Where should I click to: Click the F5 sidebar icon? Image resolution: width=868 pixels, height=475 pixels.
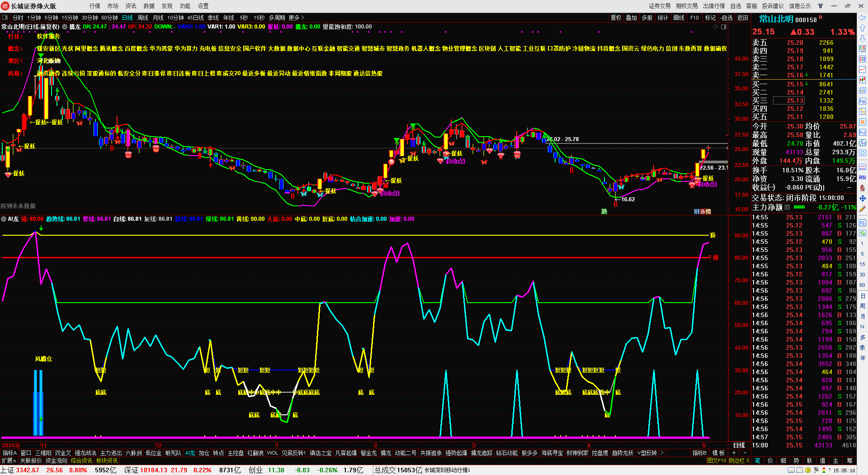(x=863, y=223)
